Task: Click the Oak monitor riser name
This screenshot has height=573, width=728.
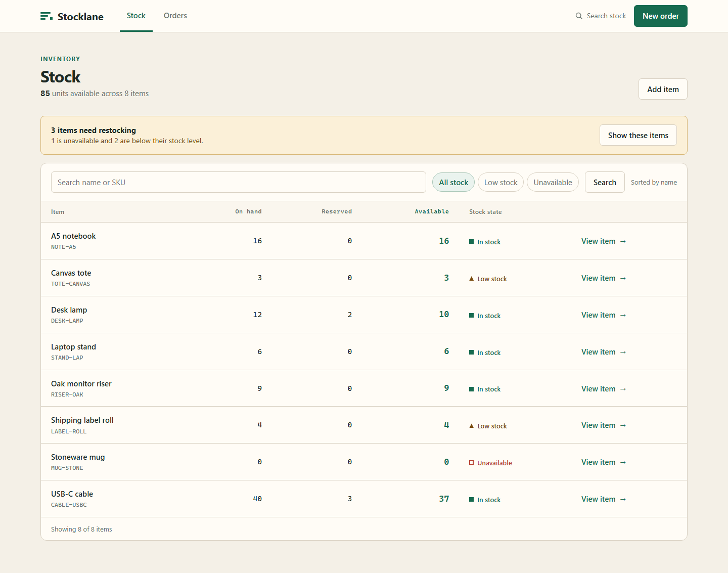Action: pyautogui.click(x=81, y=384)
